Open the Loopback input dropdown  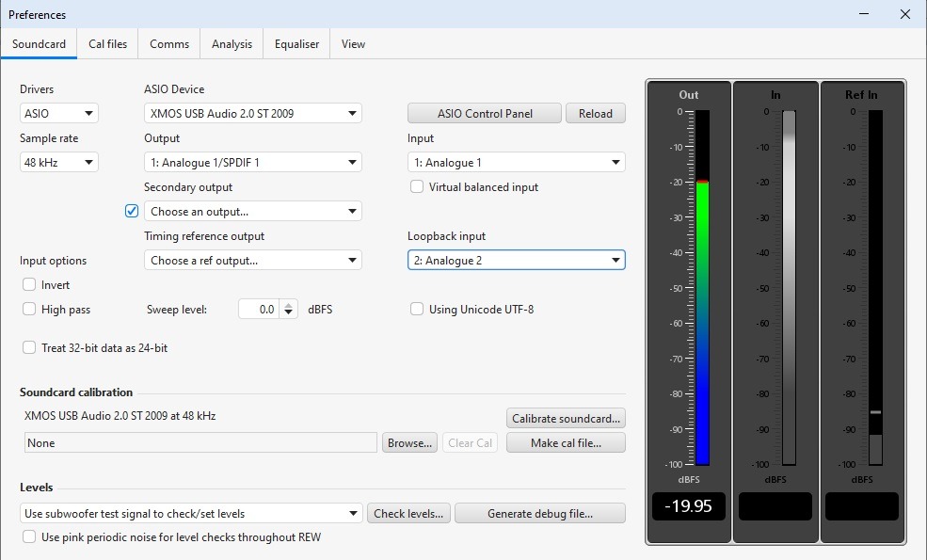click(x=516, y=260)
